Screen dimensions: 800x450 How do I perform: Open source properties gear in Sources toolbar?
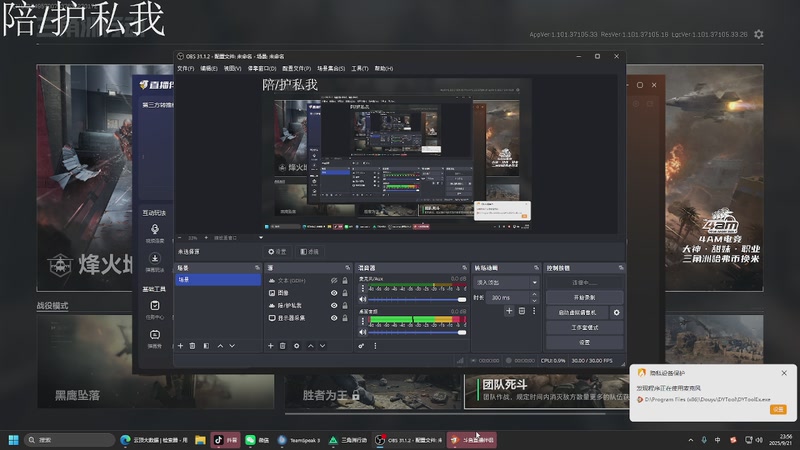(x=296, y=346)
